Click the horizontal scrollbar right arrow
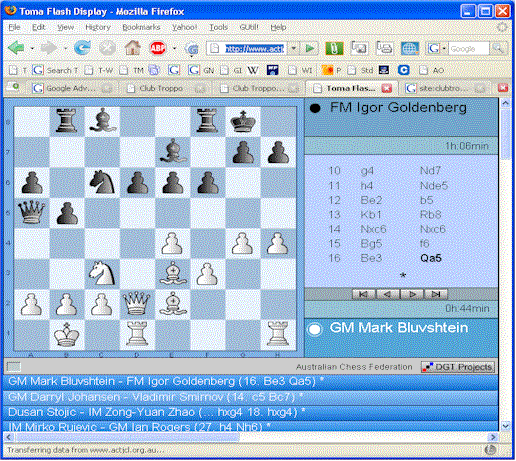The width and height of the screenshot is (516, 461). click(493, 437)
